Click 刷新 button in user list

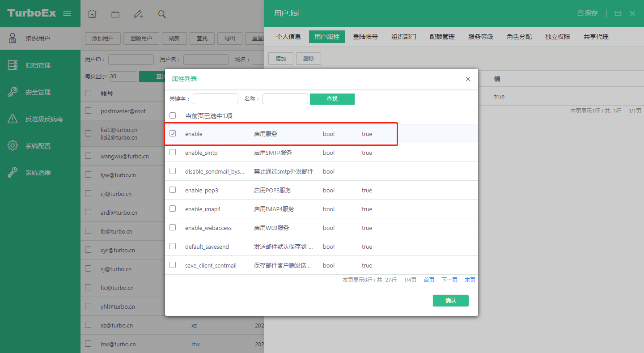tap(174, 38)
